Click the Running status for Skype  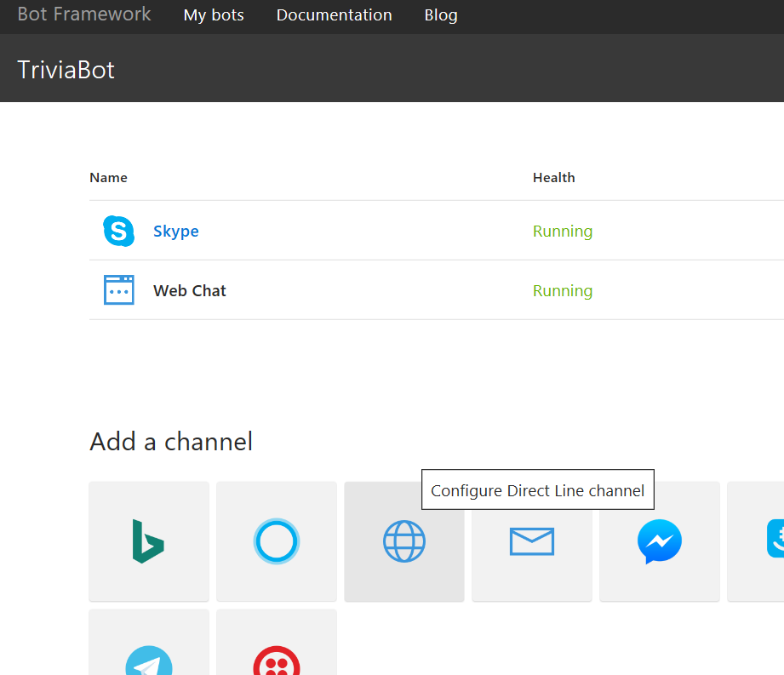point(563,232)
